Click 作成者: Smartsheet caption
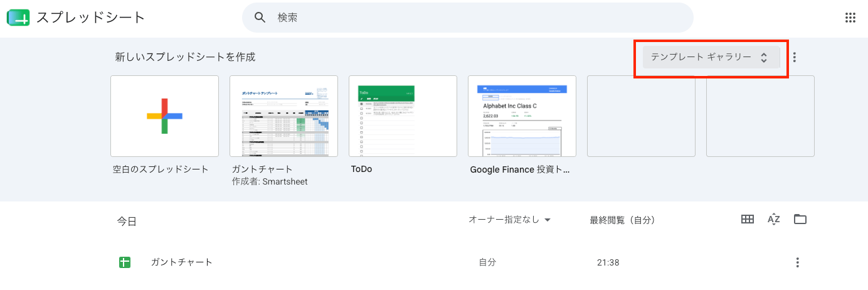 point(270,182)
